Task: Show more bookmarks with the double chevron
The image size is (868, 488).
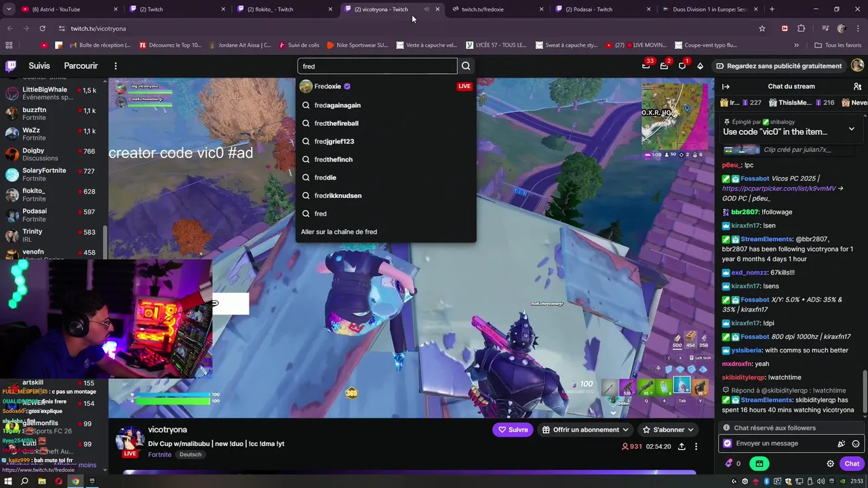Action: (796, 45)
